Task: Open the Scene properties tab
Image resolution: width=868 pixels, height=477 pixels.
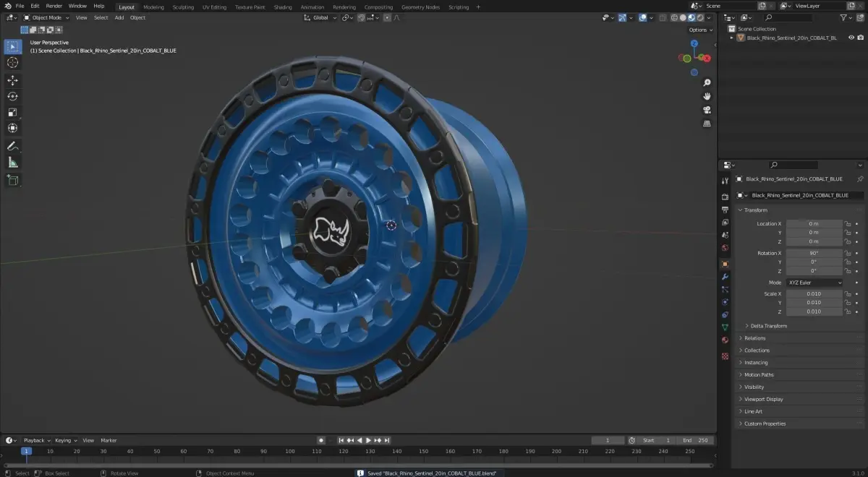Action: 725,236
